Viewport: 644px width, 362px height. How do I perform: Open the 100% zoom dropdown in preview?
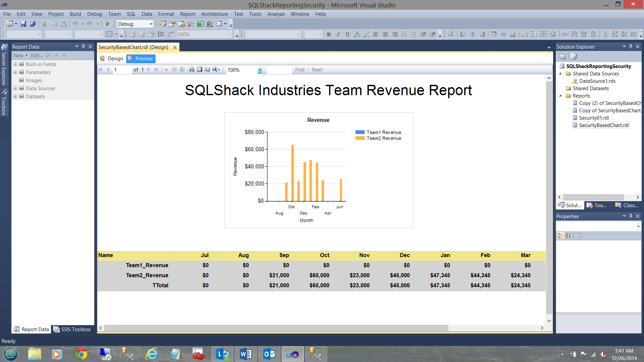tap(260, 70)
